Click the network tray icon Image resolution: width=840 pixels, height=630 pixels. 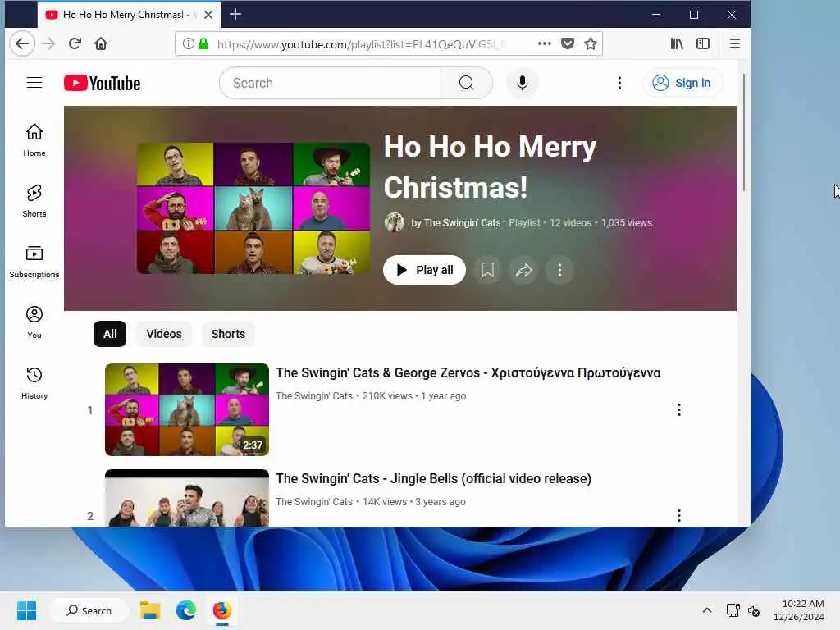(733, 610)
